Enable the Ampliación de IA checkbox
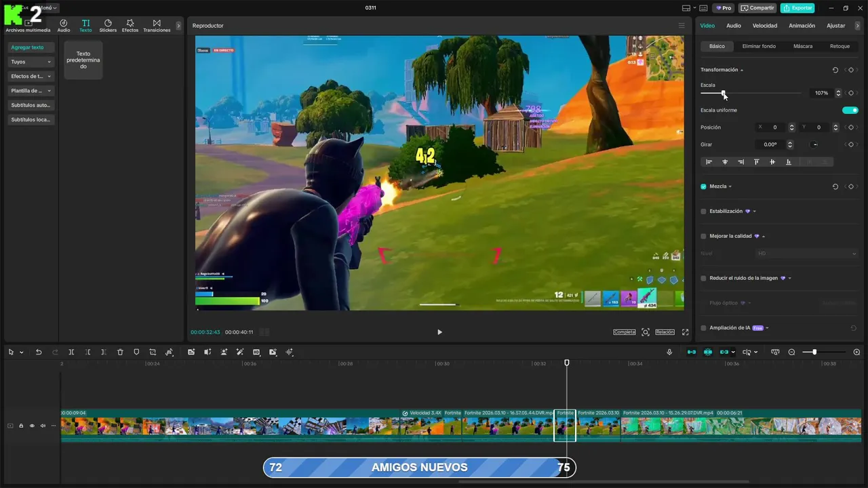Screen dimensions: 868x488 point(703,328)
